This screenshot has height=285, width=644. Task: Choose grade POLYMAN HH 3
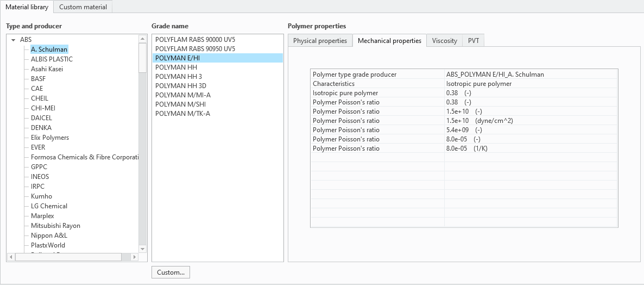pyautogui.click(x=218, y=77)
